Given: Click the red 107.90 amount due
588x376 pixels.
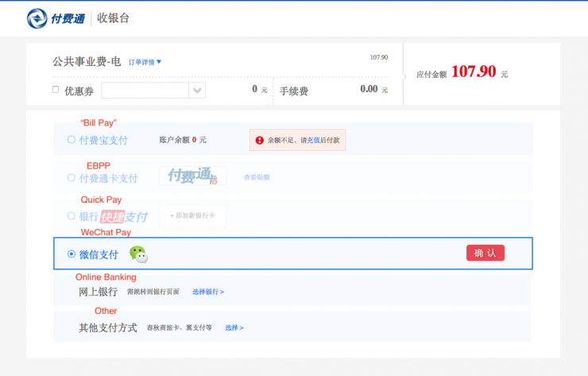Looking at the screenshot, I should [474, 72].
